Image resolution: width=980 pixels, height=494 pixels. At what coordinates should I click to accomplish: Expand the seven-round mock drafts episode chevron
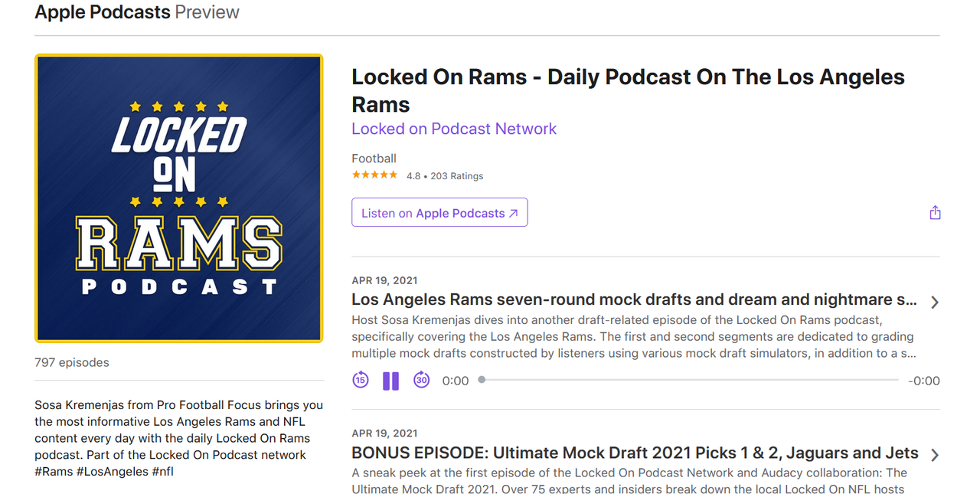pos(935,303)
